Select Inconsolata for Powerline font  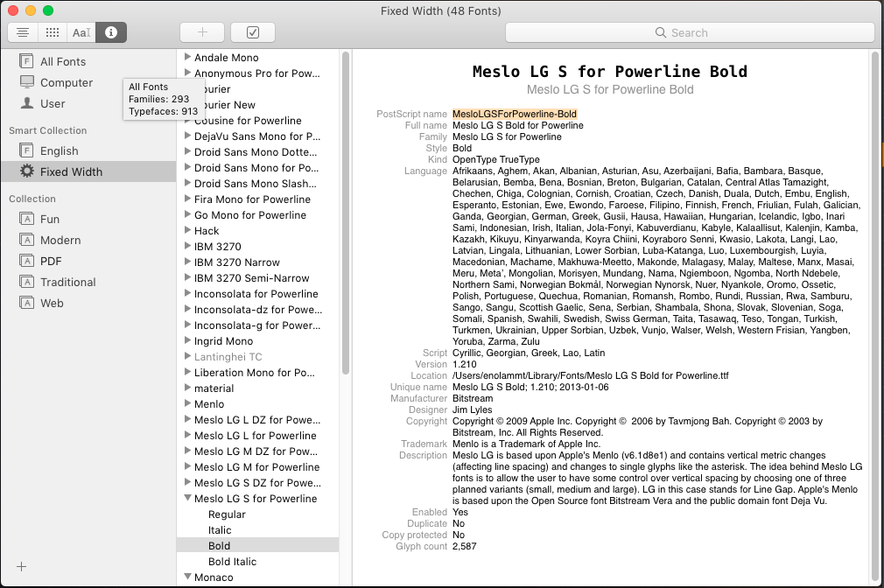click(256, 294)
